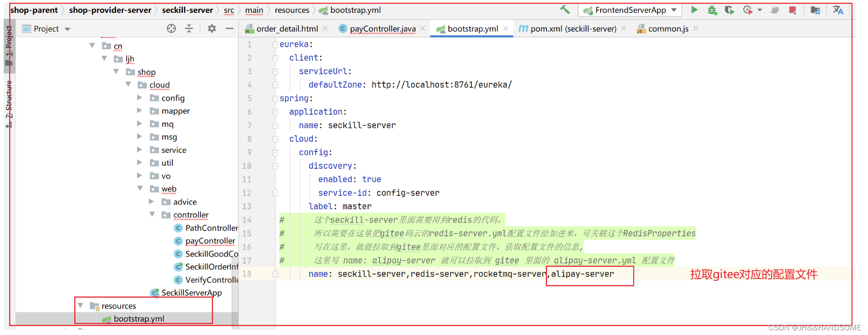
Task: Expand the util folder
Action: [x=139, y=162]
